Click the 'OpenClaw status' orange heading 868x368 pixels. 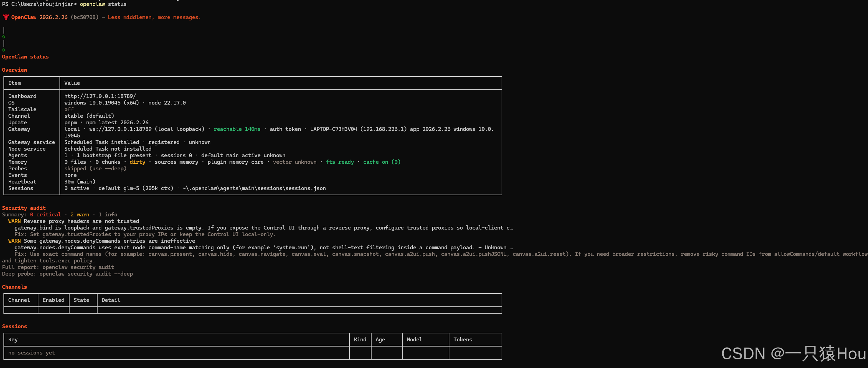click(x=25, y=57)
